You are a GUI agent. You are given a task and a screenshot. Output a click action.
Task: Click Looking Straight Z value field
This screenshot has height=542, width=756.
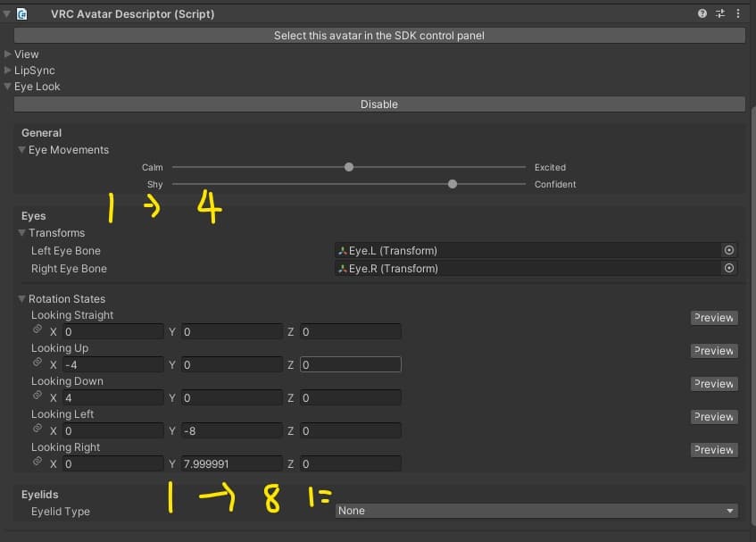(350, 332)
